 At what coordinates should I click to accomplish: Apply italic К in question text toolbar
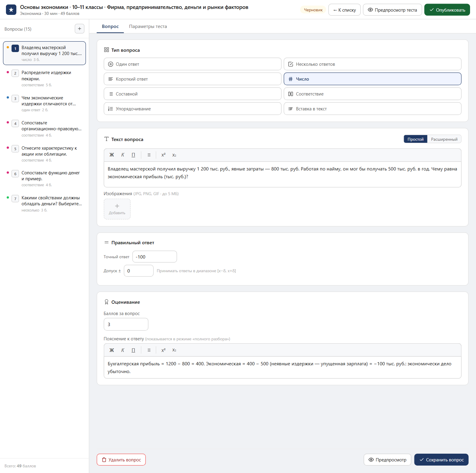coord(123,155)
